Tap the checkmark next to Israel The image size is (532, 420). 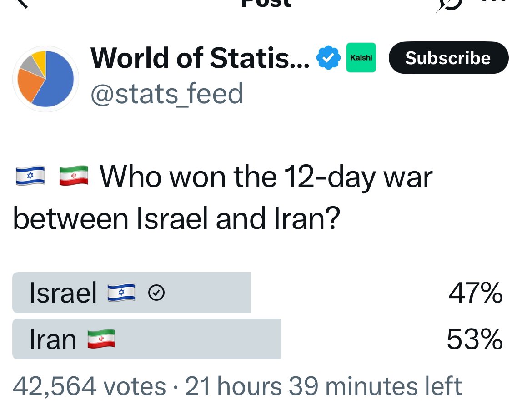coord(156,293)
